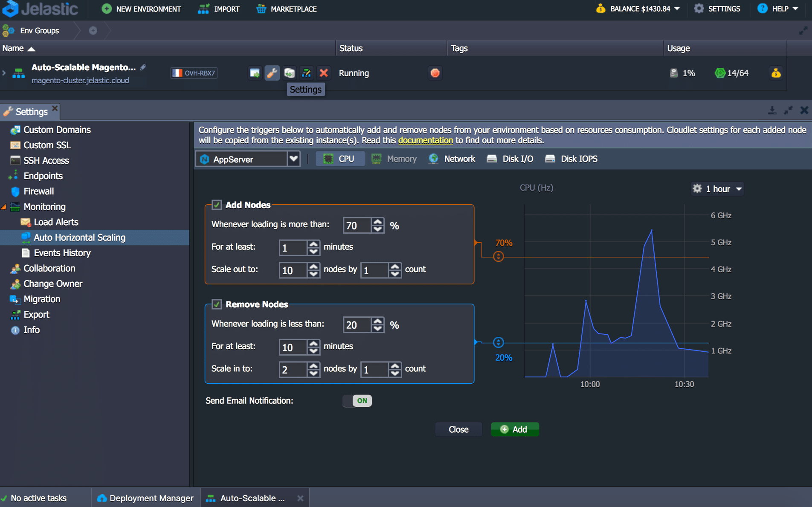Delete environment with the red X icon
This screenshot has width=812, height=507.
coord(324,73)
